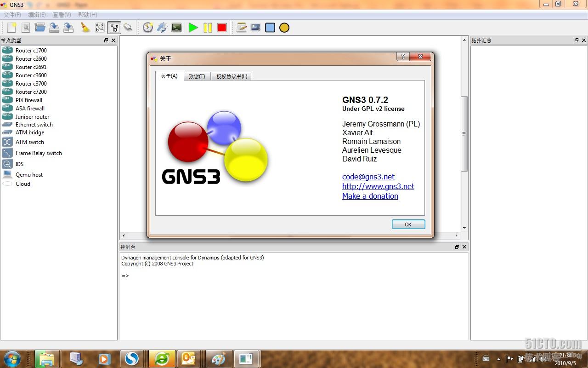Choose the Frame Relay switch node

tap(39, 153)
